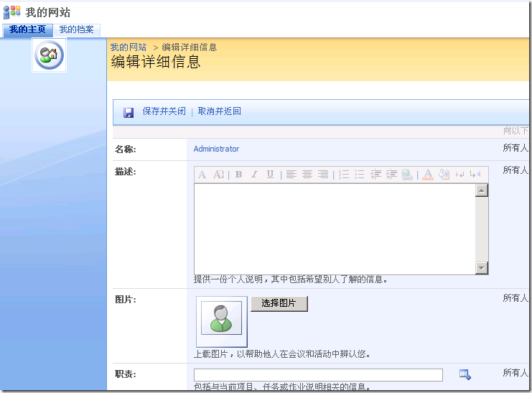This screenshot has width=532, height=393.
Task: Click 取消并返回 to cancel
Action: coord(220,111)
